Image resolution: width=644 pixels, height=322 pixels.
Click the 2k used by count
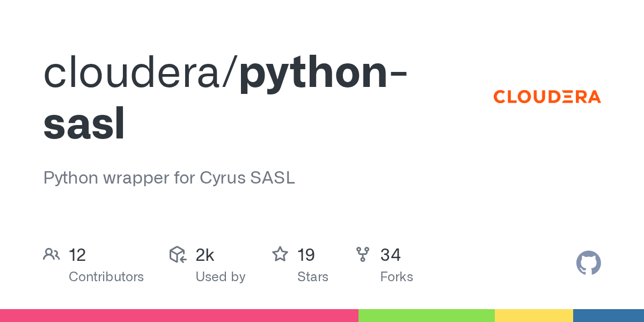coord(205,255)
